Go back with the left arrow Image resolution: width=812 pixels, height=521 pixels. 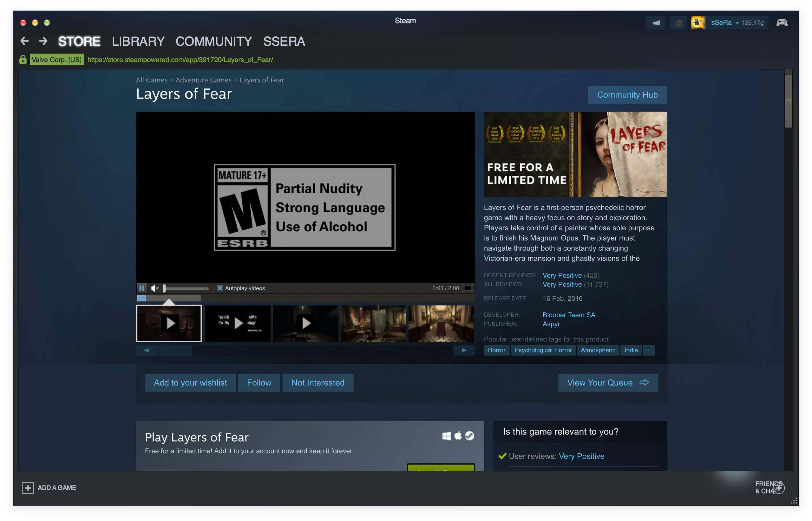coord(24,41)
